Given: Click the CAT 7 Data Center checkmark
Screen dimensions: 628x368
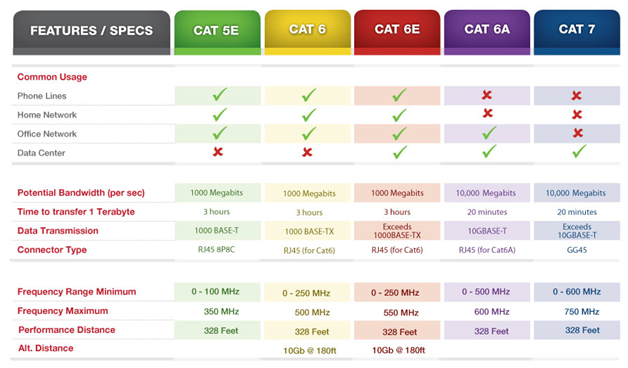Looking at the screenshot, I should (579, 151).
